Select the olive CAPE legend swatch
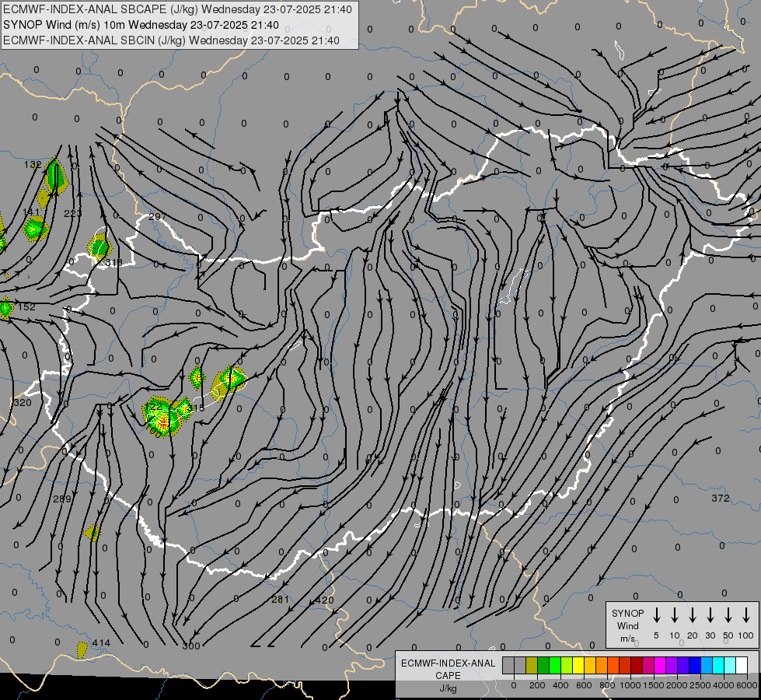This screenshot has height=700, width=761. [532, 665]
